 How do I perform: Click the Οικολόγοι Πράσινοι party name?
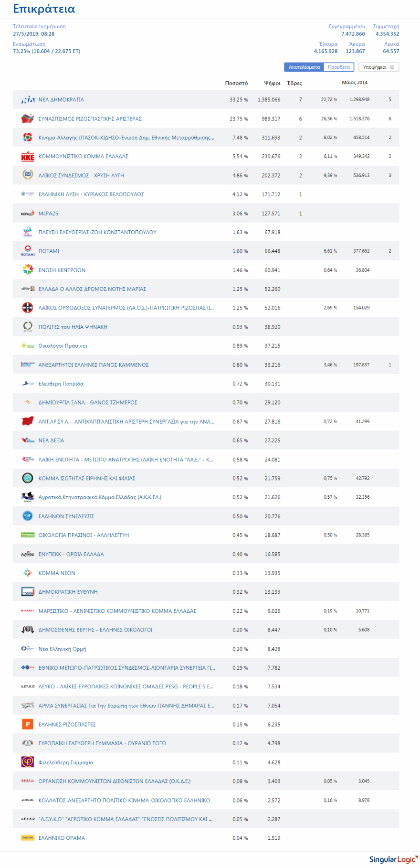pos(63,346)
